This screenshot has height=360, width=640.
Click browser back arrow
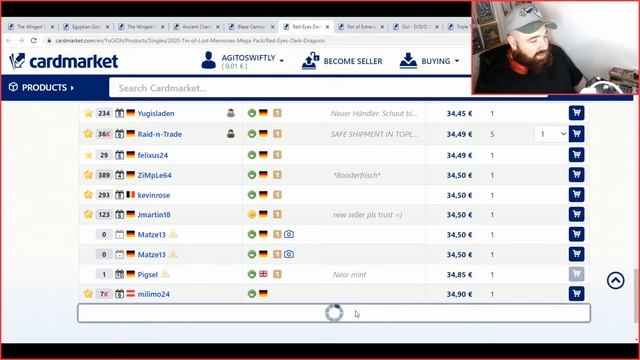[9, 40]
